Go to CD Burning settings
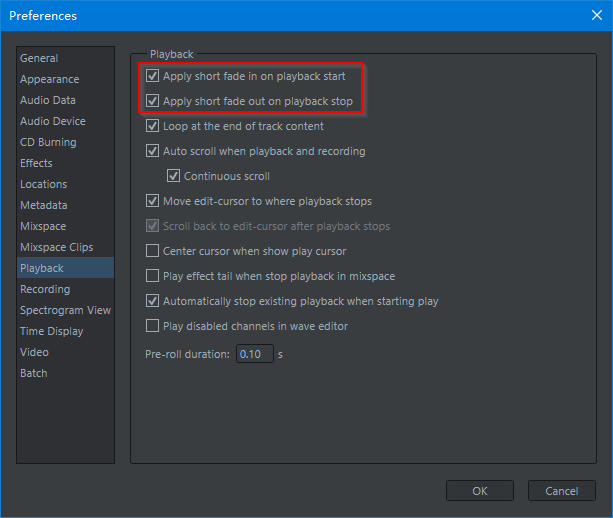The image size is (613, 518). (x=65, y=142)
